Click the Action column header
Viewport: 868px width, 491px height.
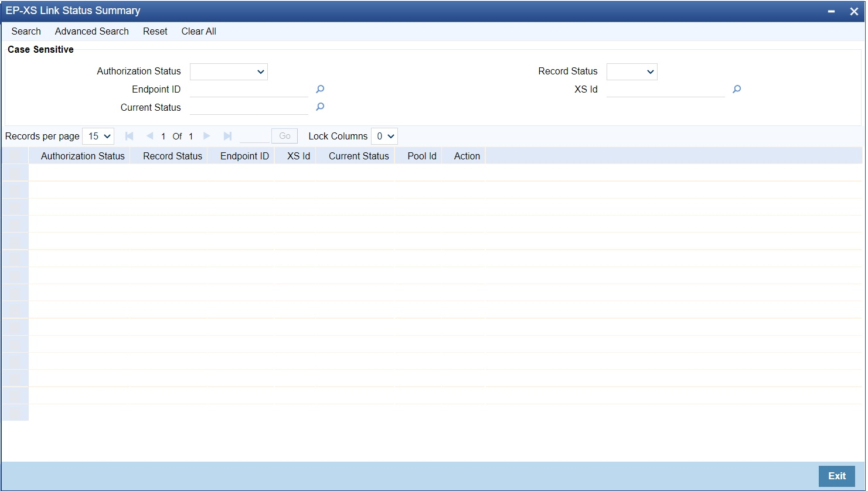(x=467, y=156)
